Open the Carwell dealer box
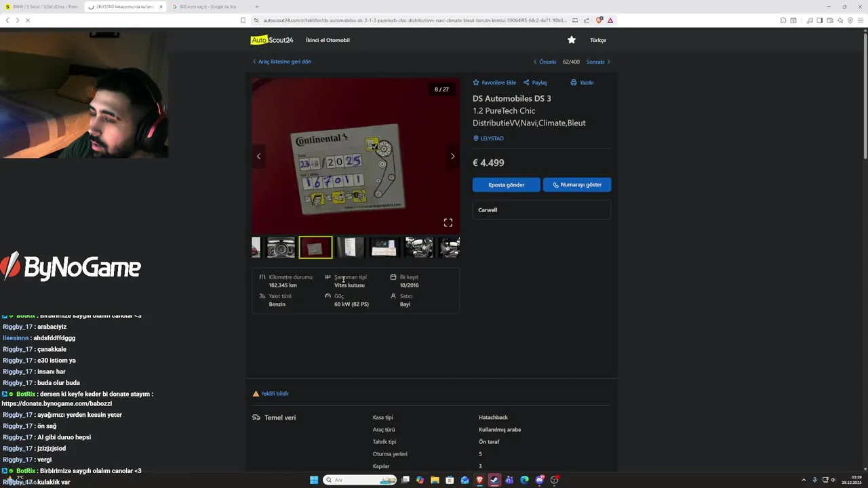868x488 pixels. pyautogui.click(x=541, y=210)
